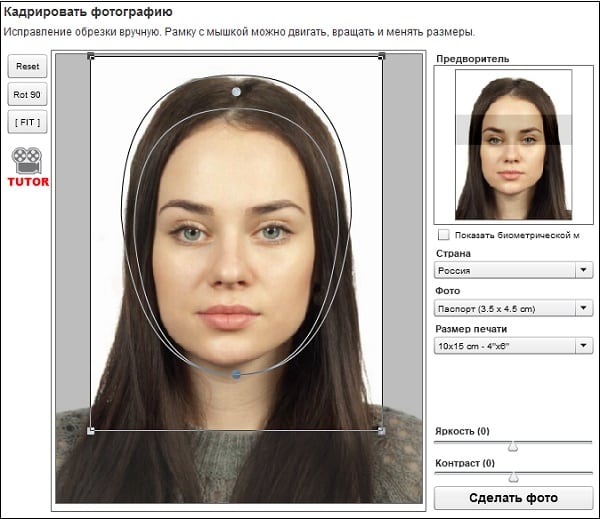Viewport: 600px width, 519px height.
Task: Click the top-right crop frame corner handle
Action: (x=382, y=56)
